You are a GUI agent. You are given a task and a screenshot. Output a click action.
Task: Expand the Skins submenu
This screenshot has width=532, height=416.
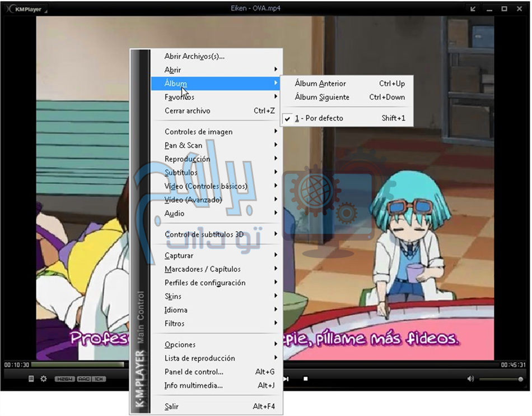(x=173, y=297)
